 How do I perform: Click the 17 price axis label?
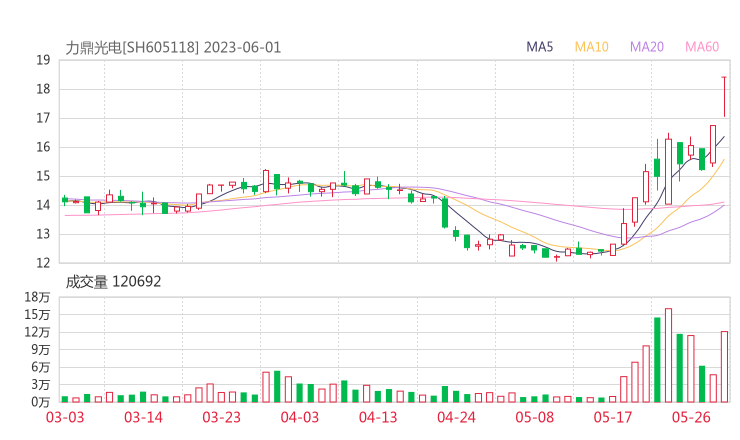pos(43,118)
